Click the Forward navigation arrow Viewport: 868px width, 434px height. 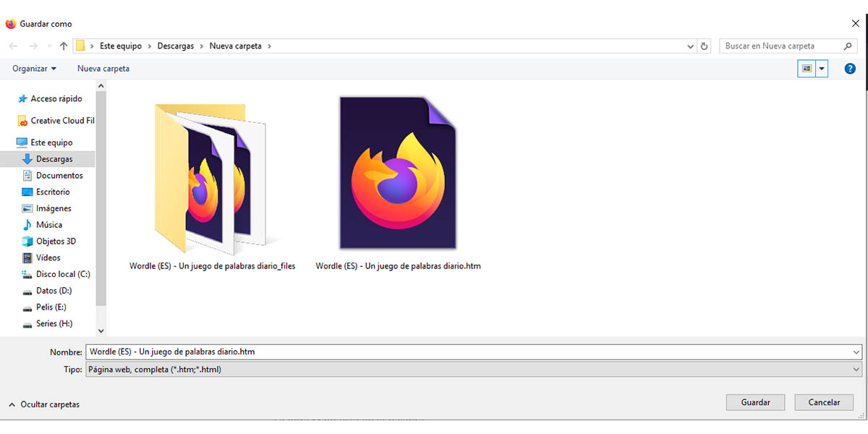[33, 46]
